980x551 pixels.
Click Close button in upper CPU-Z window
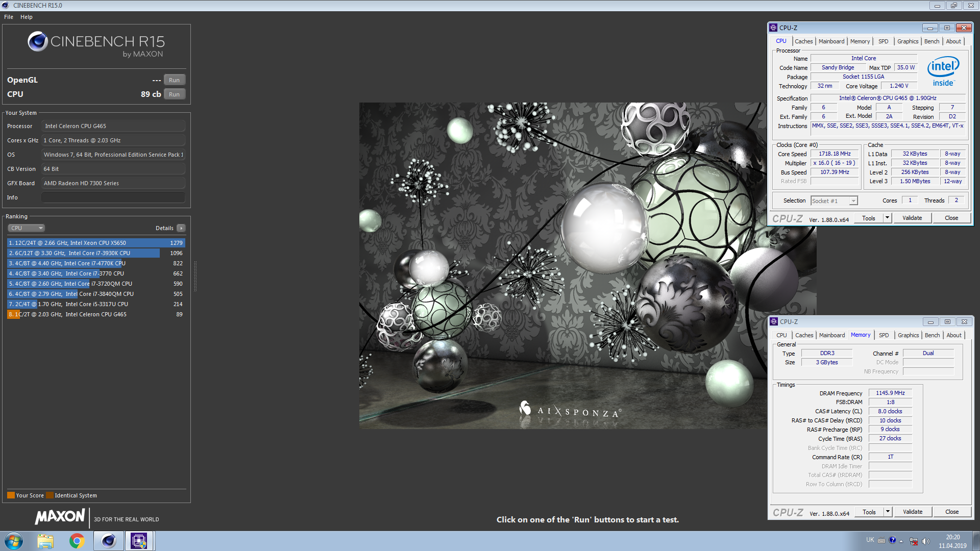(x=951, y=218)
